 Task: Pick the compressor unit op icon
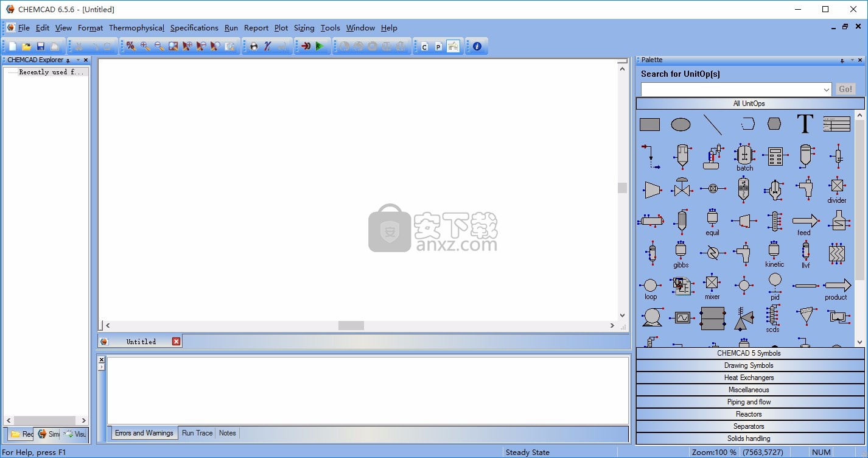(651, 189)
